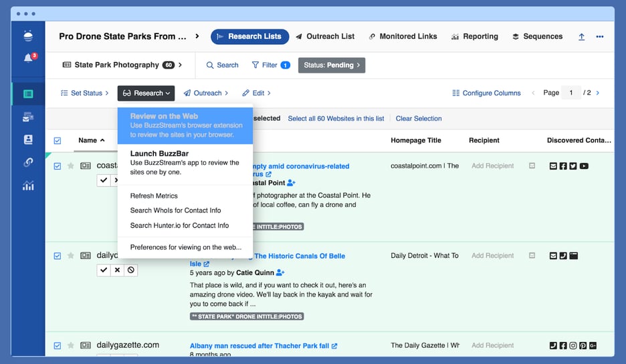Screen dimensions: 626x364
Task: Open the Status: Pending filter dropdown
Action: coord(331,65)
